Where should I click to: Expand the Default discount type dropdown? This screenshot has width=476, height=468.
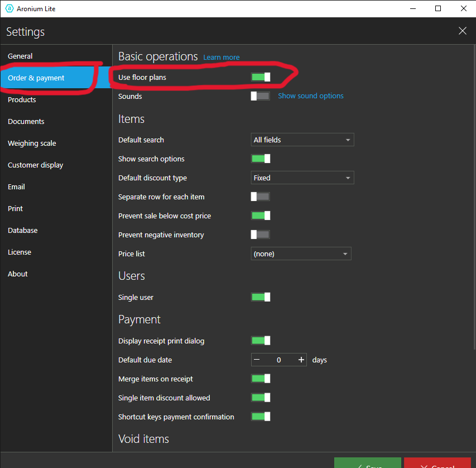[x=302, y=178]
